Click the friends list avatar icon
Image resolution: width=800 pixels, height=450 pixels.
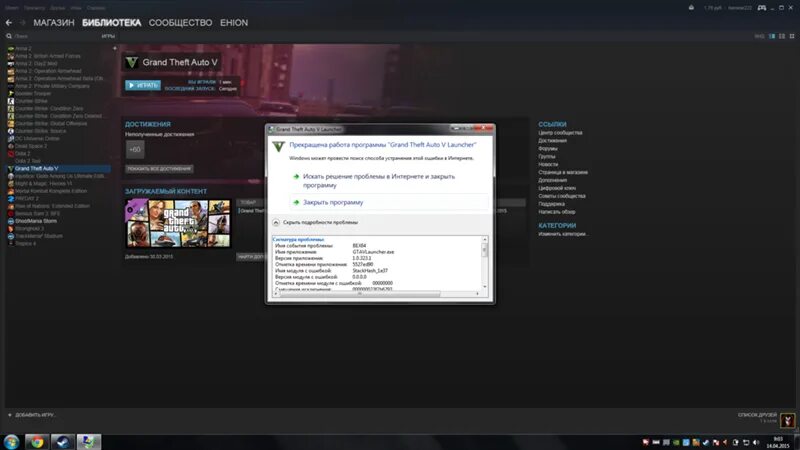pyautogui.click(x=787, y=421)
